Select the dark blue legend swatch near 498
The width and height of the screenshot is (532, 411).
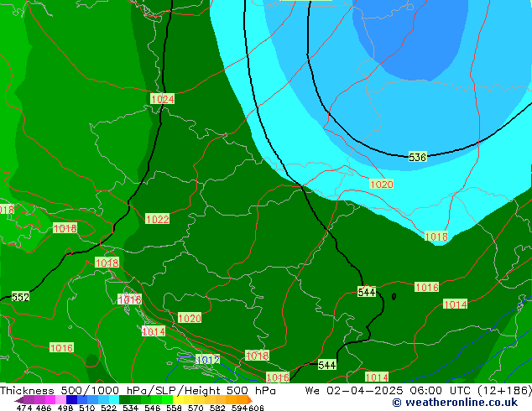[x=72, y=400]
